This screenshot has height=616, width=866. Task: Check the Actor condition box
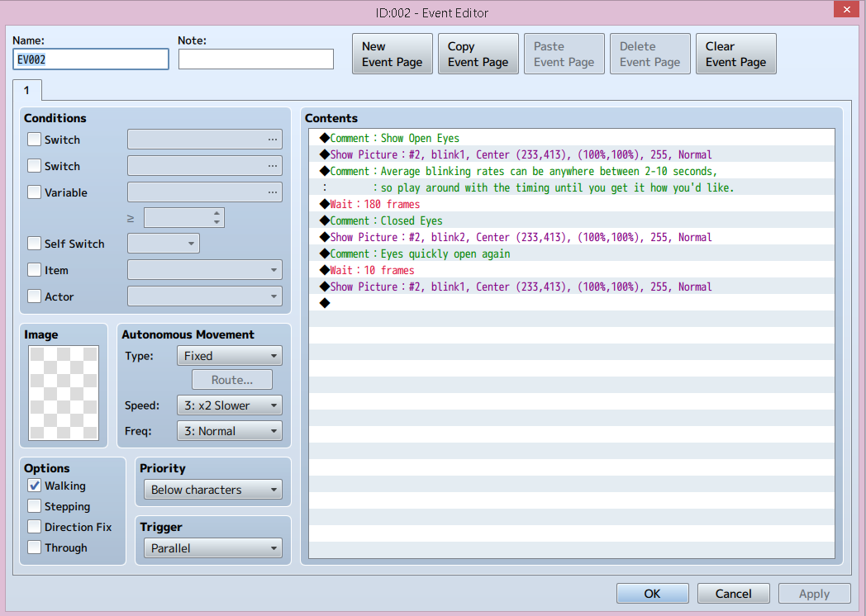click(x=34, y=296)
